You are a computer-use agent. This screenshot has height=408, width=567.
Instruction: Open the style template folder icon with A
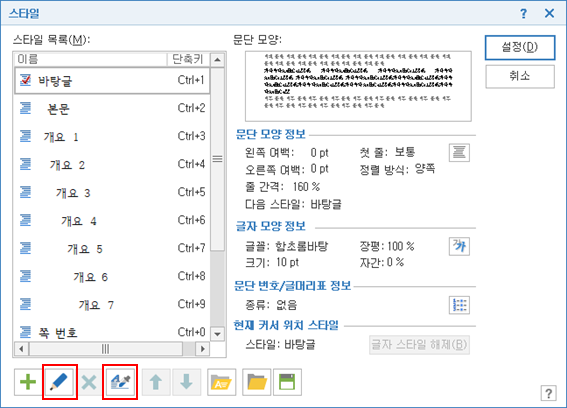pyautogui.click(x=221, y=382)
